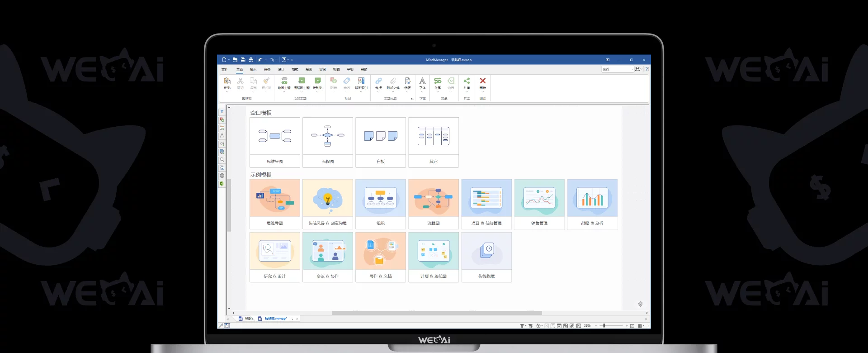Click the Cut scissors icon in ribbon
The width and height of the screenshot is (868, 353).
tap(241, 81)
